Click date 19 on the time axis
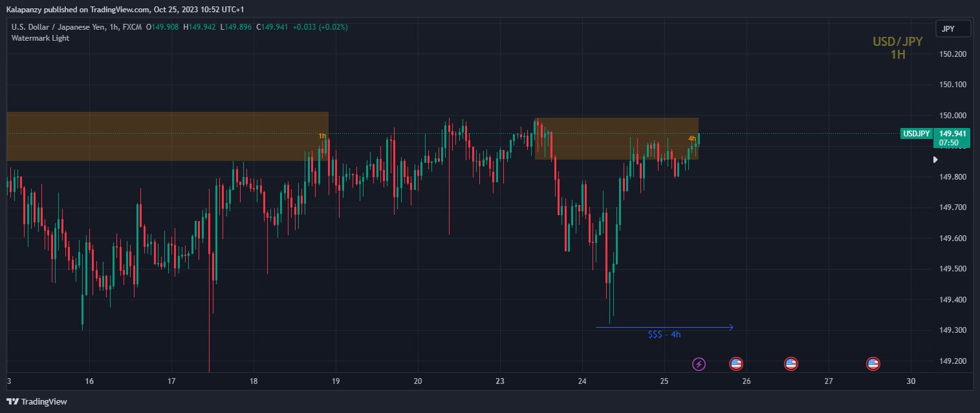Screen dimensions: 980x413 pyautogui.click(x=336, y=381)
